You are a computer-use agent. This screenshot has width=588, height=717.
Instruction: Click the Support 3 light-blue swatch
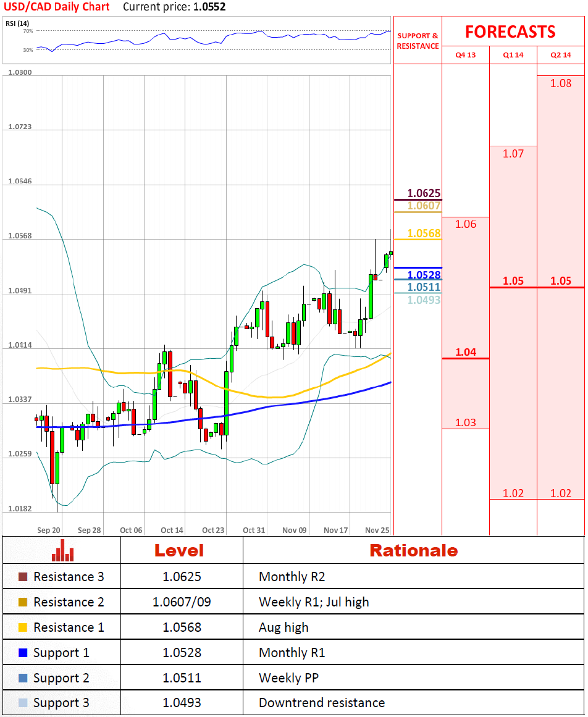tap(23, 703)
